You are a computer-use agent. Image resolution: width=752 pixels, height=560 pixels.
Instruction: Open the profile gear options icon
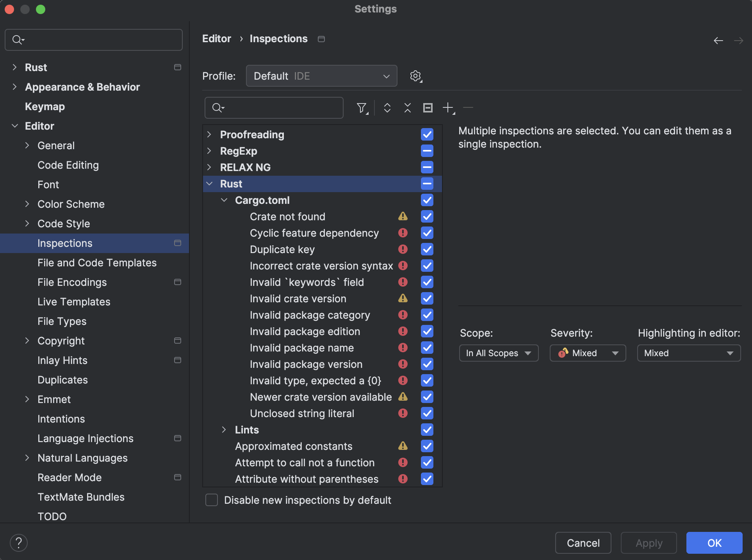pyautogui.click(x=416, y=76)
